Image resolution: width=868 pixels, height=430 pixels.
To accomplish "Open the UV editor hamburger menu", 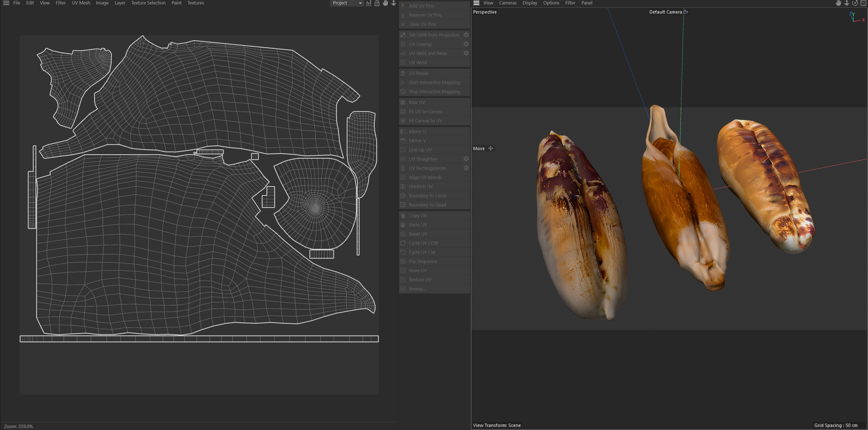I will [x=6, y=3].
